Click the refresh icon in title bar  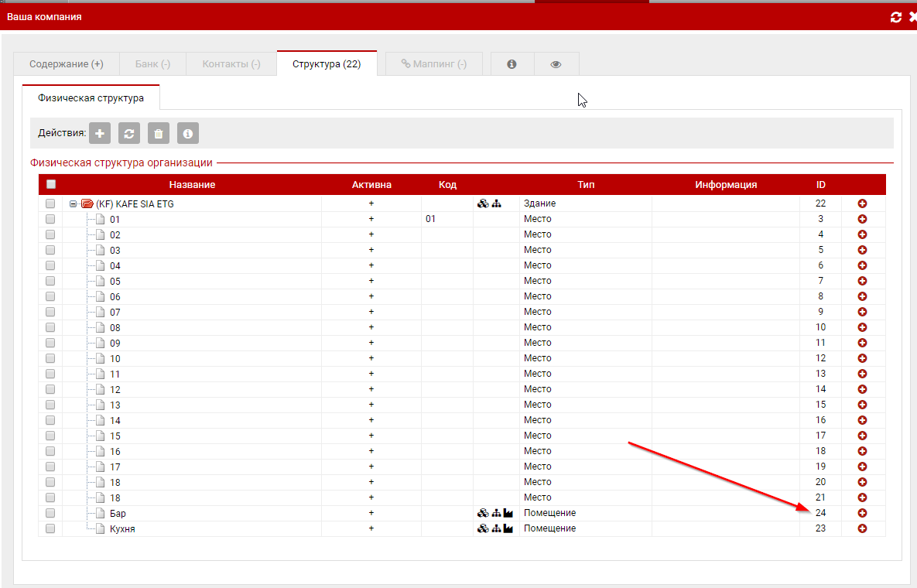(896, 17)
